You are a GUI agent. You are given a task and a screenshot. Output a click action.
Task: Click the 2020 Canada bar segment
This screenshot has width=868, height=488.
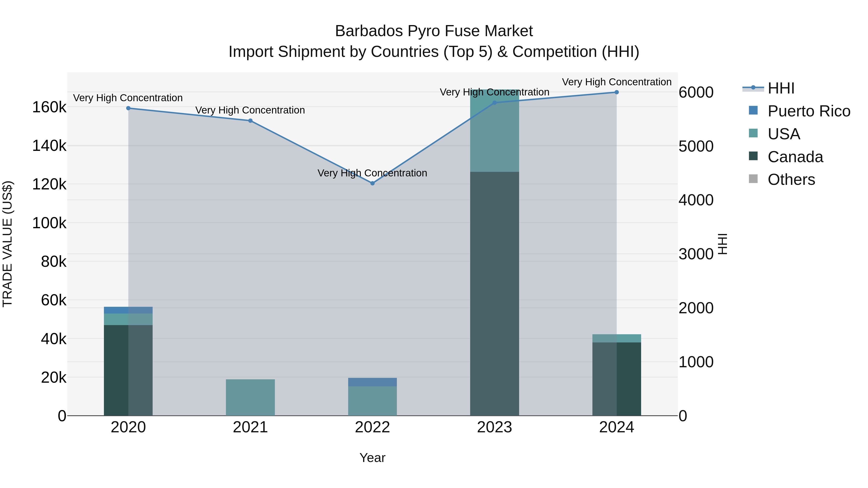128,370
